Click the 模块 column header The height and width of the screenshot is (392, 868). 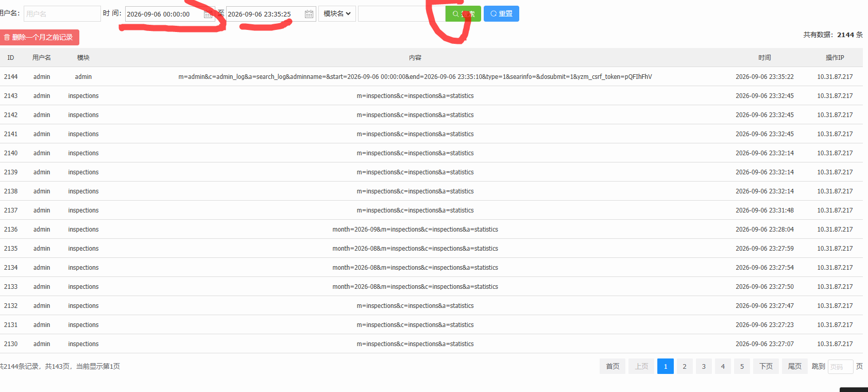83,58
